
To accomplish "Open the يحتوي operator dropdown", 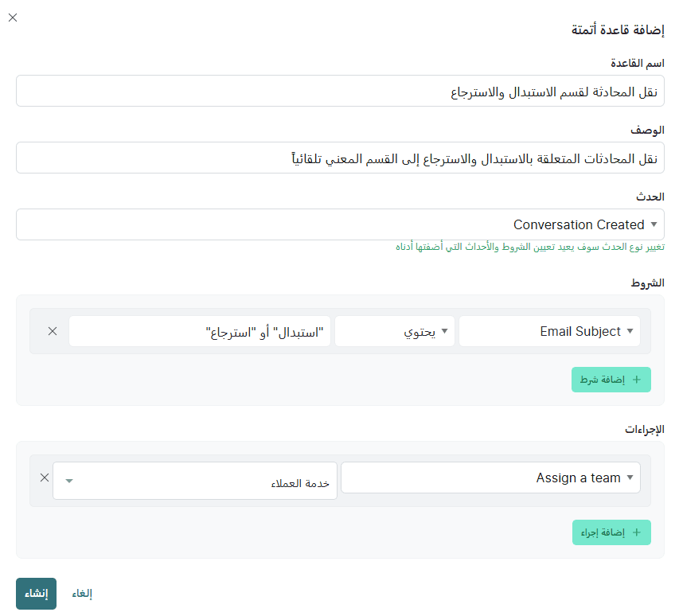I will coord(395,331).
